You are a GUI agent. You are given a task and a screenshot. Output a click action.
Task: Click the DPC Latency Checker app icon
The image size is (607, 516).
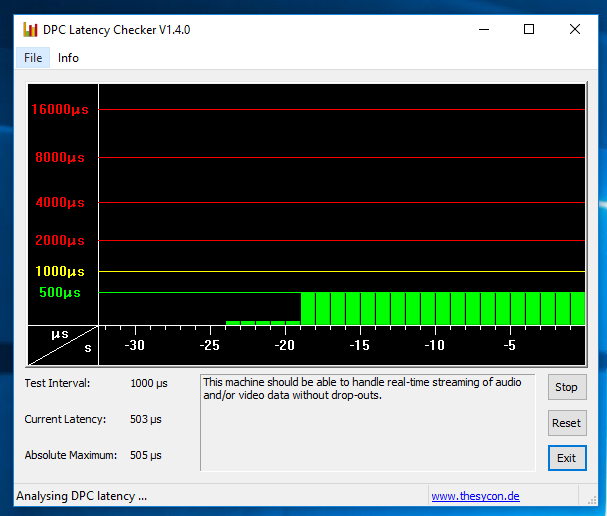pyautogui.click(x=30, y=29)
